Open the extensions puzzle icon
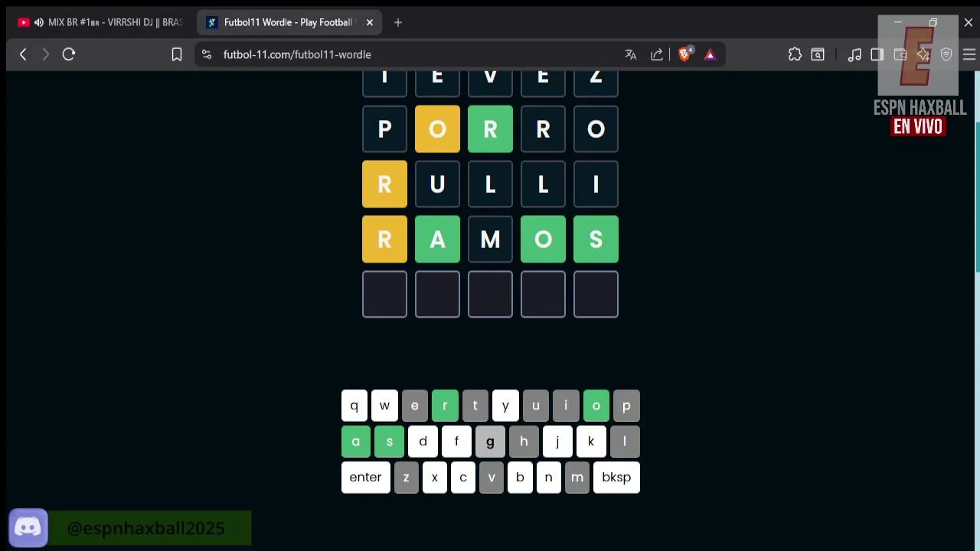The image size is (980, 551). (x=795, y=54)
